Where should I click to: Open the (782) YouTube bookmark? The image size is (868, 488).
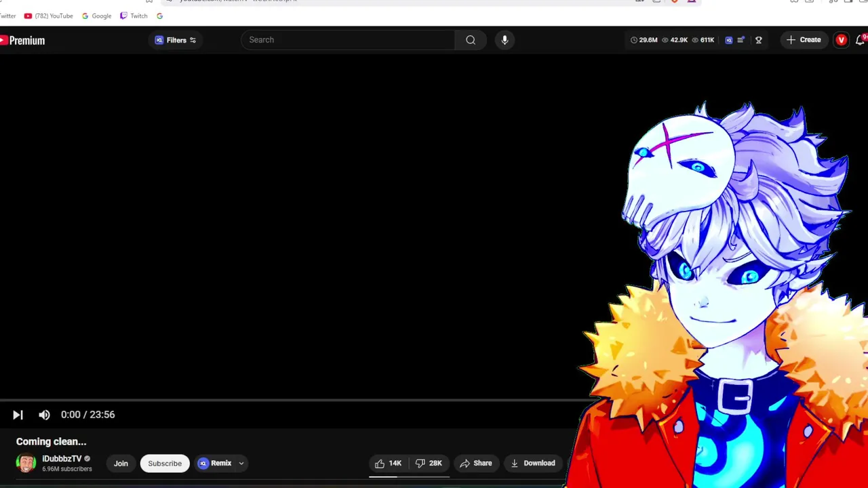pyautogui.click(x=48, y=16)
